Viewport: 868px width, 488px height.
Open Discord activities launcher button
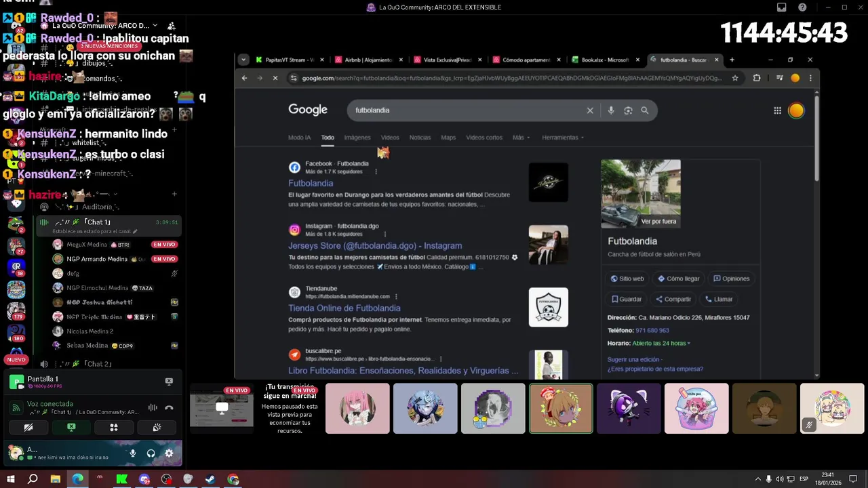[x=114, y=428]
